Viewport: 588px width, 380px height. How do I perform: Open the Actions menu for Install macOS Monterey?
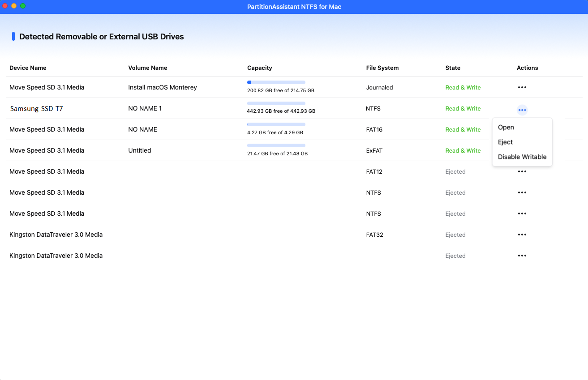(522, 87)
